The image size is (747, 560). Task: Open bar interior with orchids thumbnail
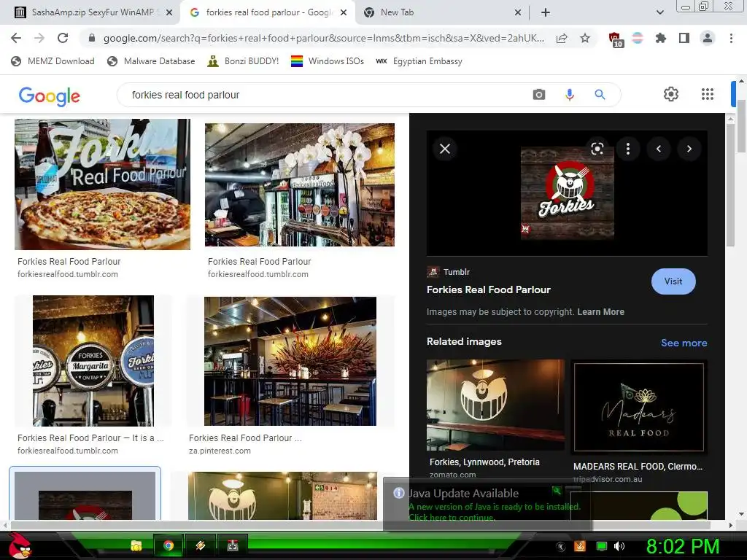click(300, 184)
